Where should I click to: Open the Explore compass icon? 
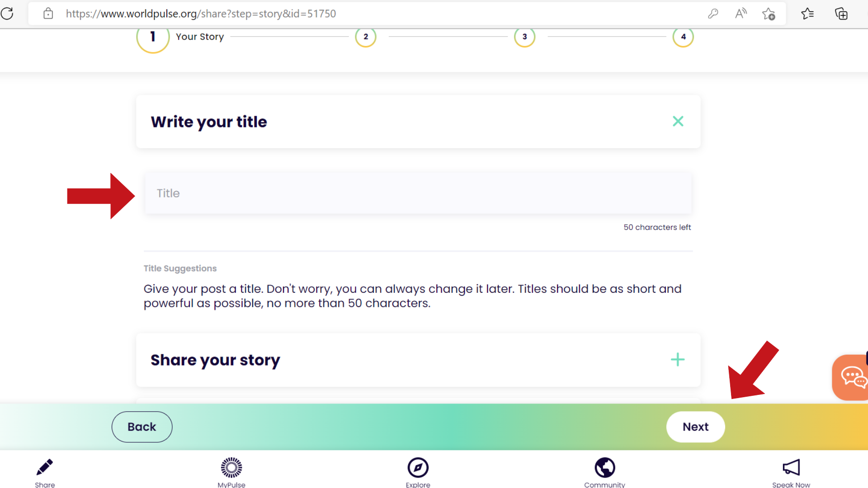(418, 468)
